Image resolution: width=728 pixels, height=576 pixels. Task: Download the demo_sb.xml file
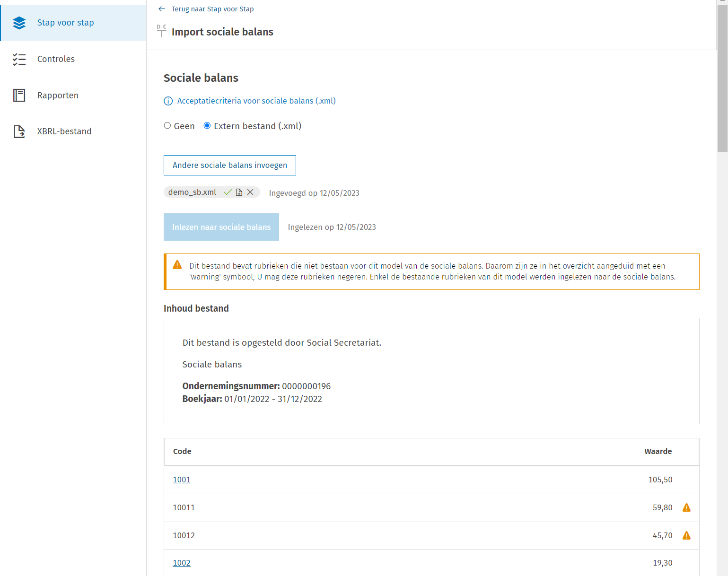click(x=239, y=192)
